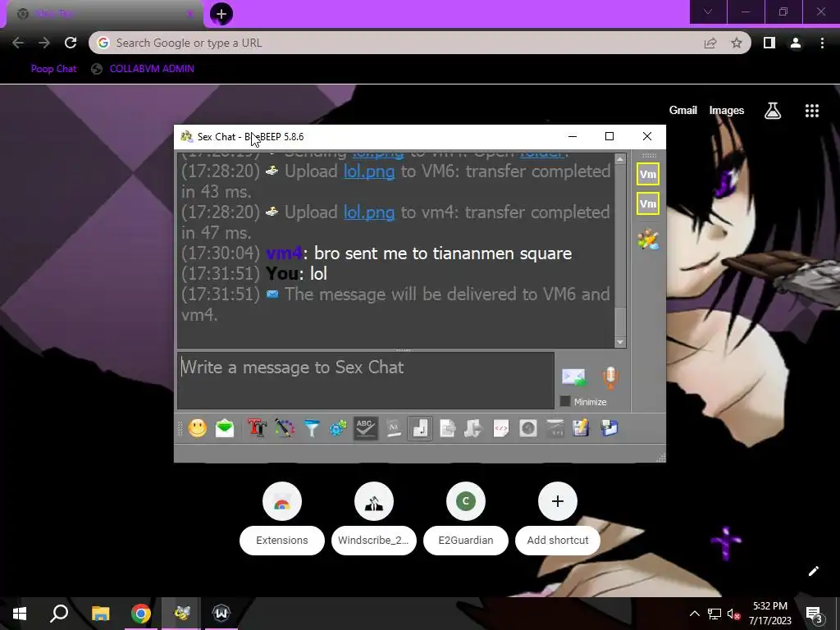Reload the page in Chrome

(x=71, y=43)
